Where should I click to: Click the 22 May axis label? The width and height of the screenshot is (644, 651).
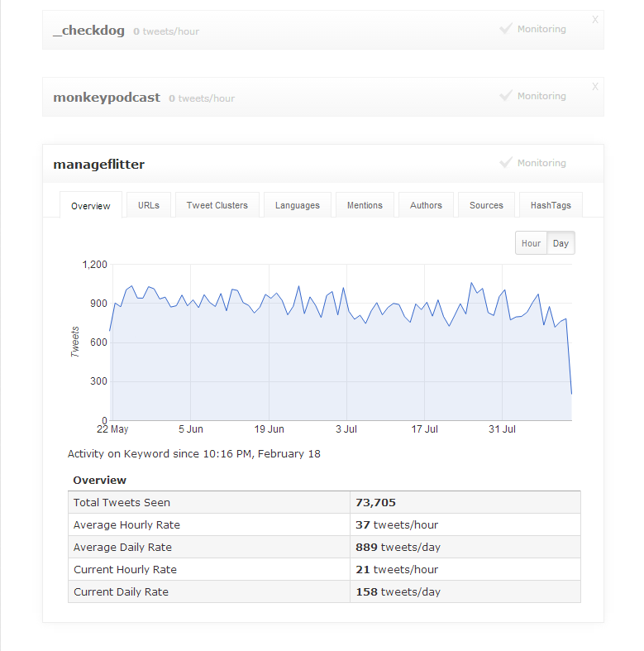pyautogui.click(x=112, y=429)
